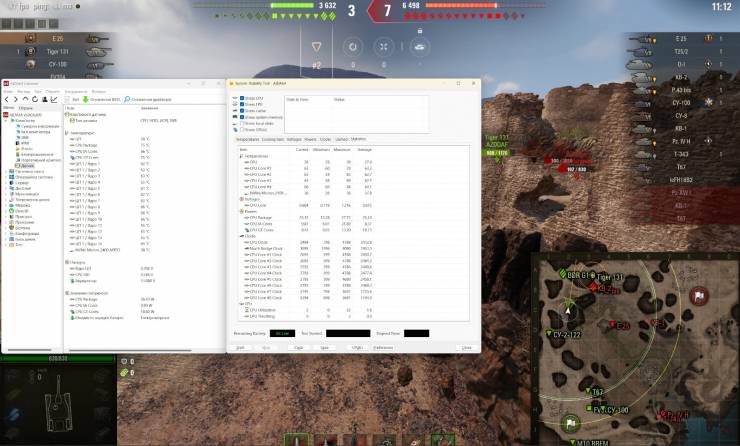740x446 pixels.
Task: Expand the Display tree node
Action: click(6, 188)
